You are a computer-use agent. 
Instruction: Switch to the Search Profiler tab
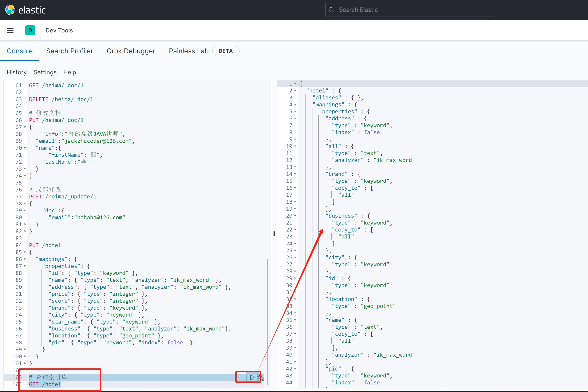tap(70, 51)
